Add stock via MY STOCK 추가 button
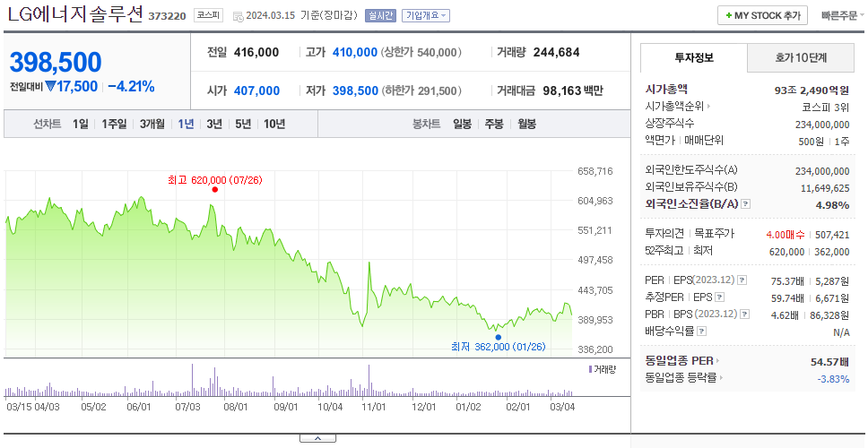This screenshot has height=448, width=868. click(762, 15)
